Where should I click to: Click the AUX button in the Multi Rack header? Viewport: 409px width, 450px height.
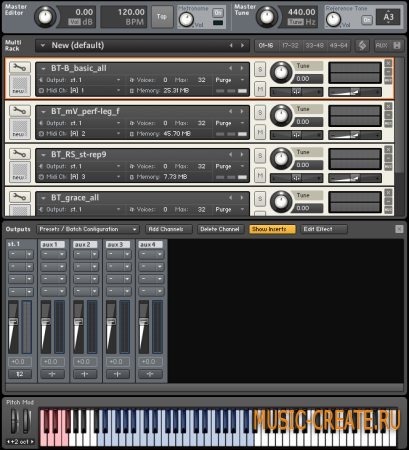point(382,45)
